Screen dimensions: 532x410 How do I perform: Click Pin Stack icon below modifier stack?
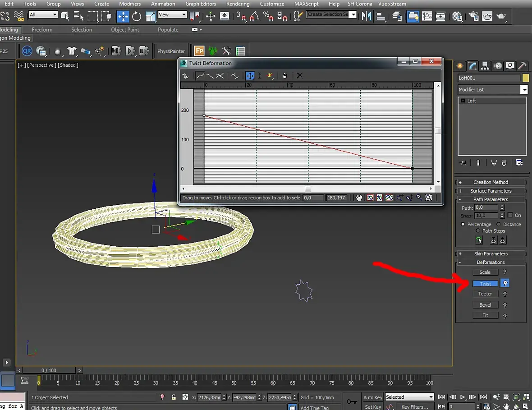(x=463, y=163)
